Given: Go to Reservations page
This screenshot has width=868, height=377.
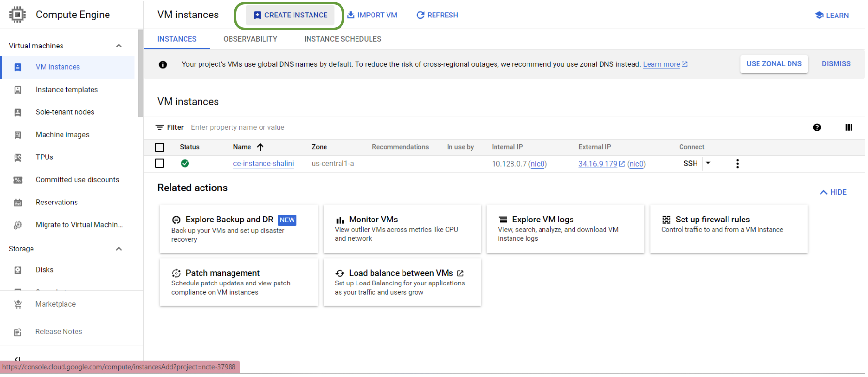Looking at the screenshot, I should pos(57,202).
